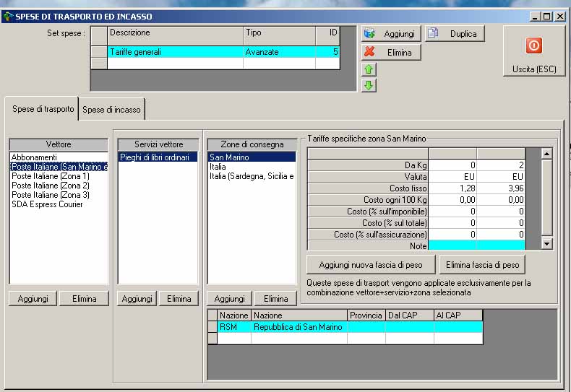The width and height of the screenshot is (571, 392).
Task: Click the Da Kg row label
Action: [367, 165]
